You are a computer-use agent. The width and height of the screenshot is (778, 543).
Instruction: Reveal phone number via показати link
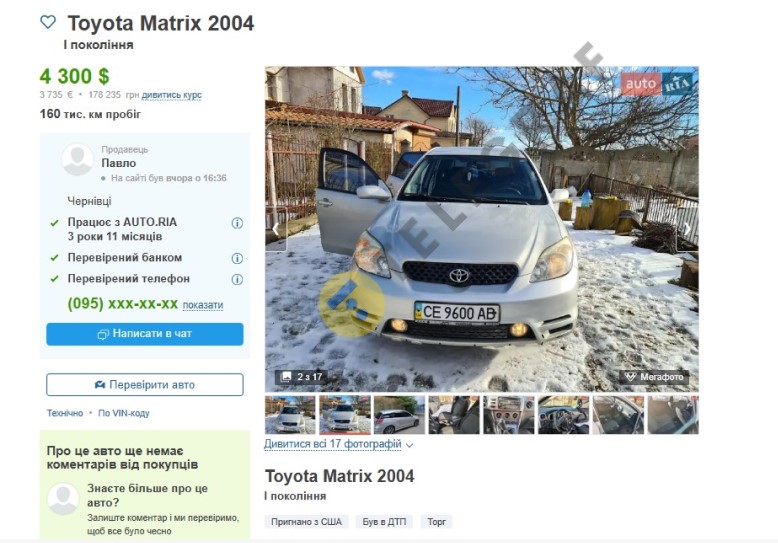click(203, 305)
